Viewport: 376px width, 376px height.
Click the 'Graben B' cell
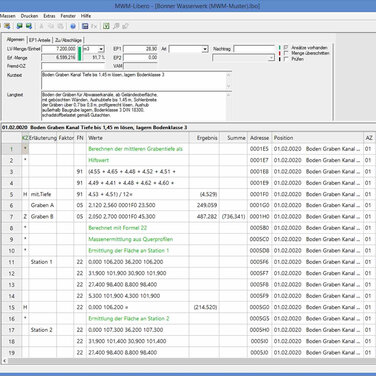pyautogui.click(x=42, y=217)
